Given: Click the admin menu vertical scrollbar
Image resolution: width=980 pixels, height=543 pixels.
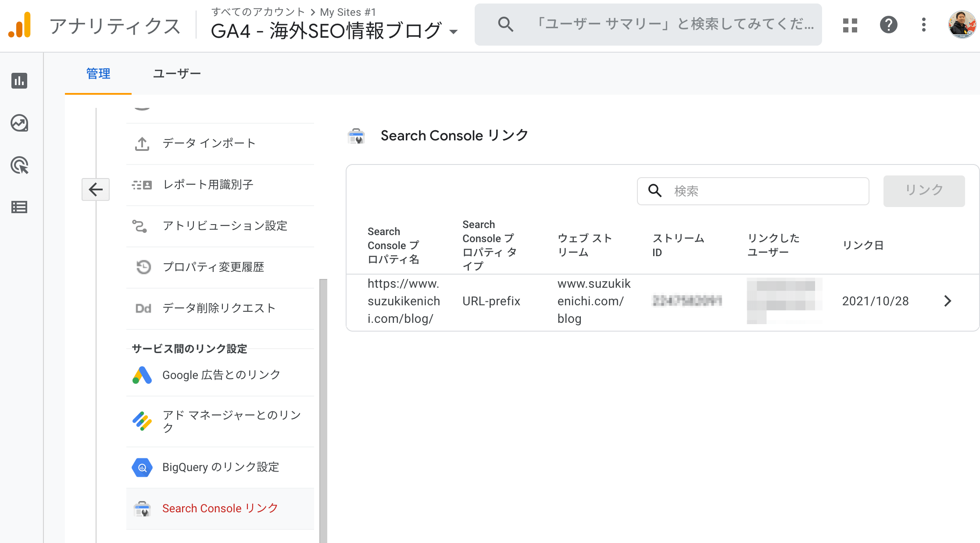Looking at the screenshot, I should 323,411.
